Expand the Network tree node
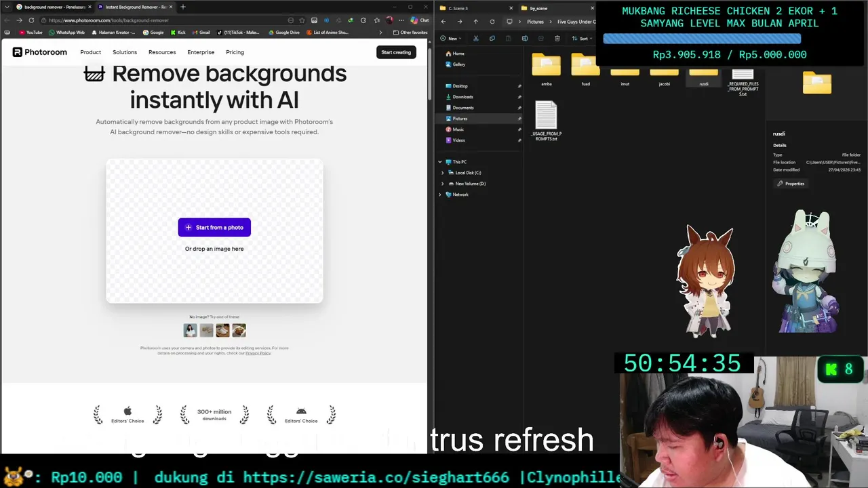Viewport: 868px width, 488px height. click(440, 195)
